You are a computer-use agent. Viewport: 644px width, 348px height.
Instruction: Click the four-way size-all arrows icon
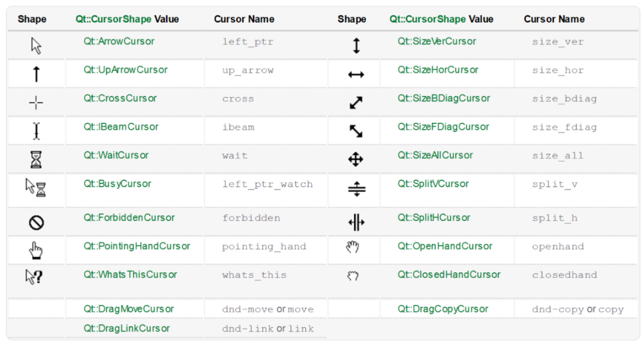coord(356,159)
